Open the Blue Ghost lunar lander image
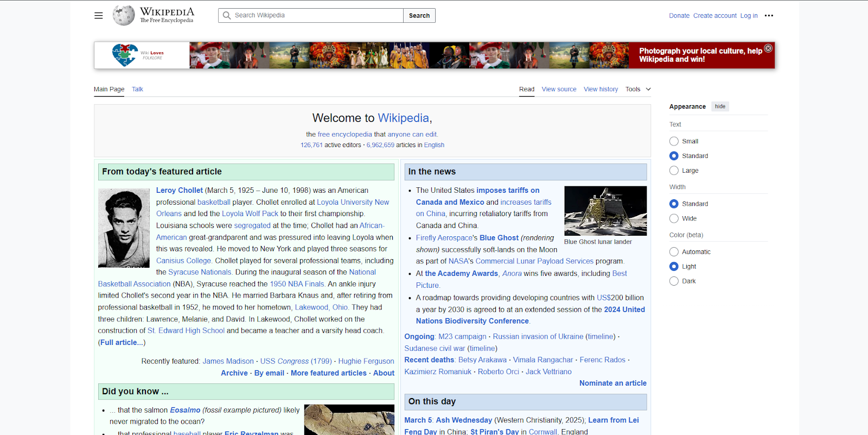The image size is (868, 435). [605, 211]
